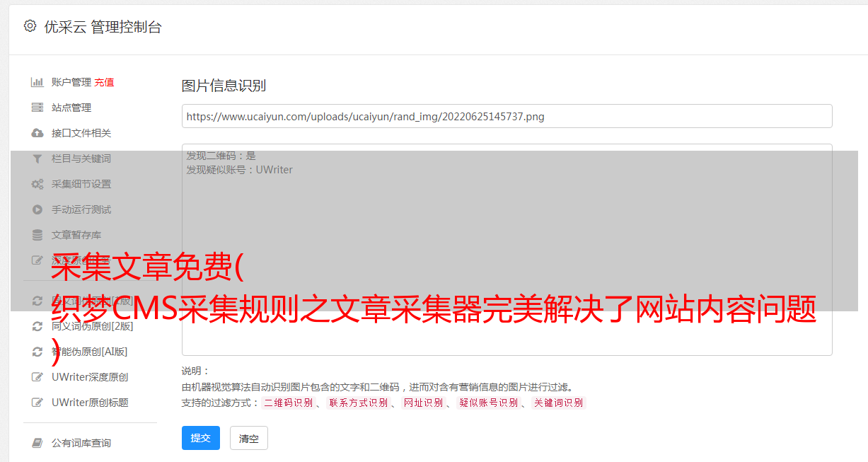Click the 手动运行测试 play icon
Image resolution: width=868 pixels, height=462 pixels.
37,209
